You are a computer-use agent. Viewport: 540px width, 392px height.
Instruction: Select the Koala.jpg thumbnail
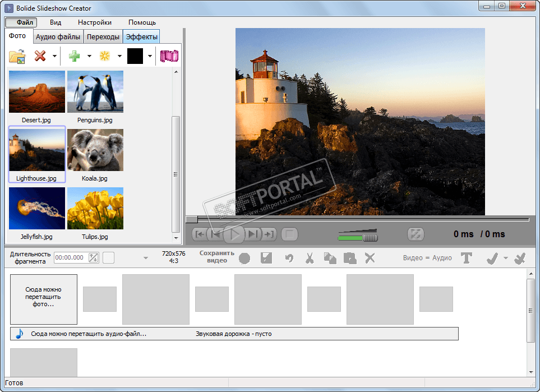(95, 150)
